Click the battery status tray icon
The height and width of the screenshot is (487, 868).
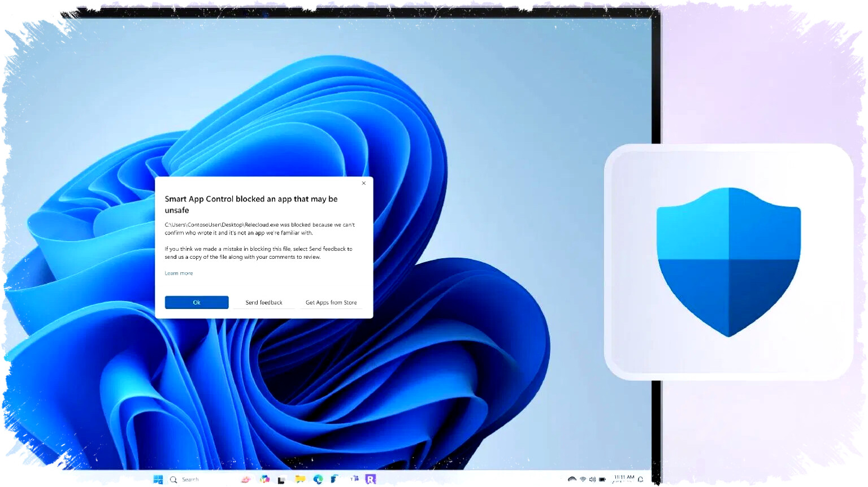[602, 479]
